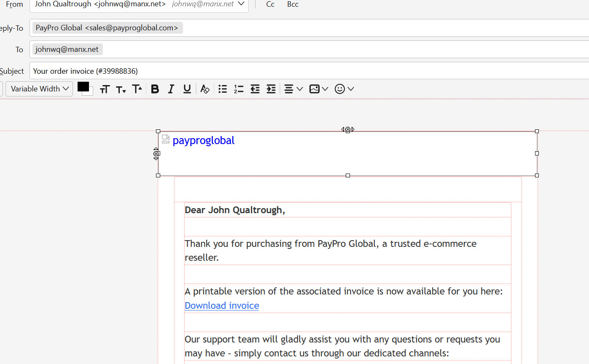Screen dimensions: 589x364
Task: Toggle underline text formatting
Action: tap(187, 89)
